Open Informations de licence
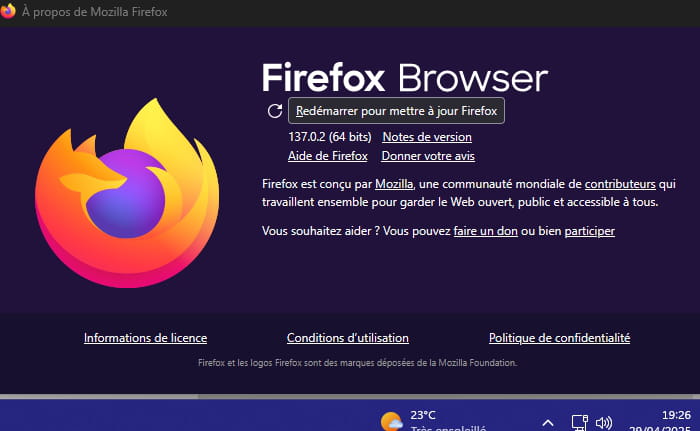Image resolution: width=700 pixels, height=431 pixels. tap(146, 338)
